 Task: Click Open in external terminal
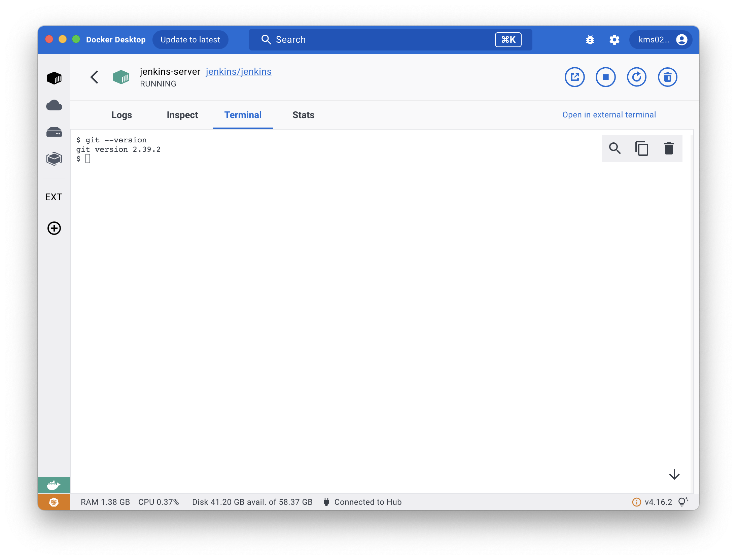point(609,115)
